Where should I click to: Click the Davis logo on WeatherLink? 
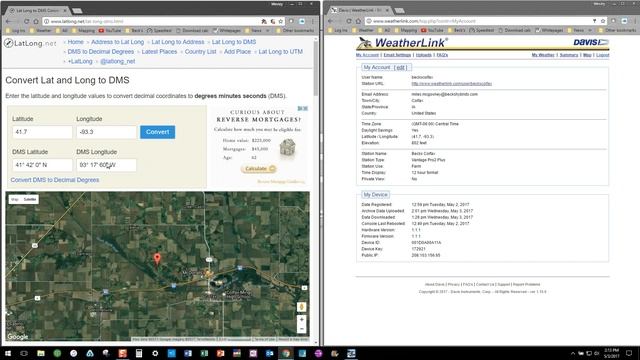591,42
